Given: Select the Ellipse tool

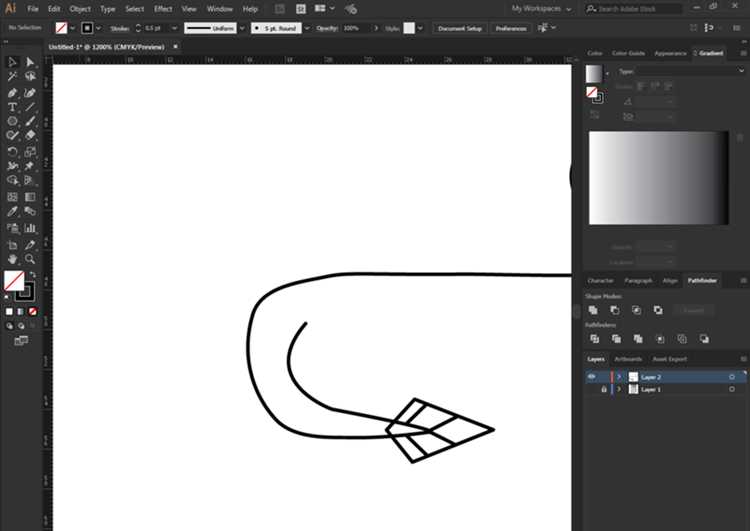Looking at the screenshot, I should point(12,122).
